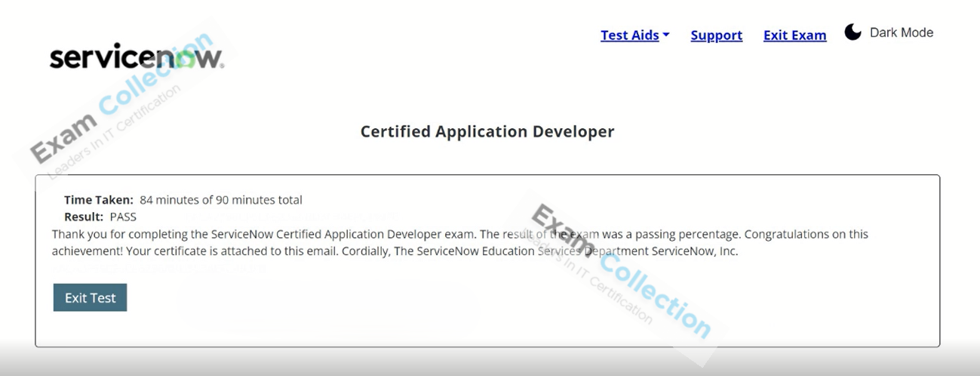This screenshot has height=376, width=980.
Task: Click the Result label
Action: (84, 217)
